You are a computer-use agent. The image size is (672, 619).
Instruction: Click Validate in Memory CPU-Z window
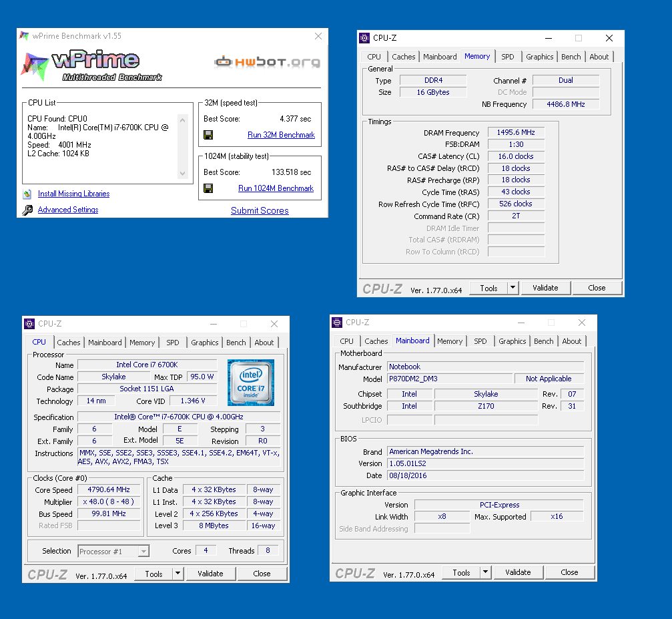[546, 288]
